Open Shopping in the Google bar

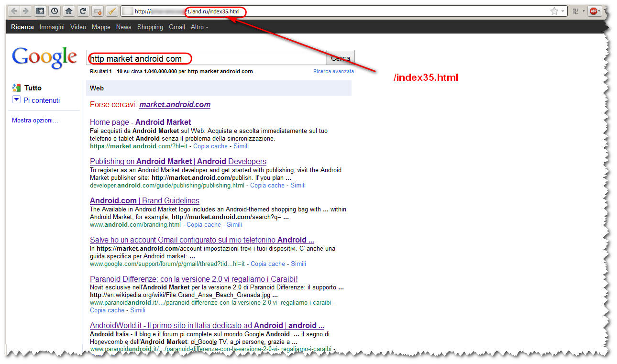150,27
